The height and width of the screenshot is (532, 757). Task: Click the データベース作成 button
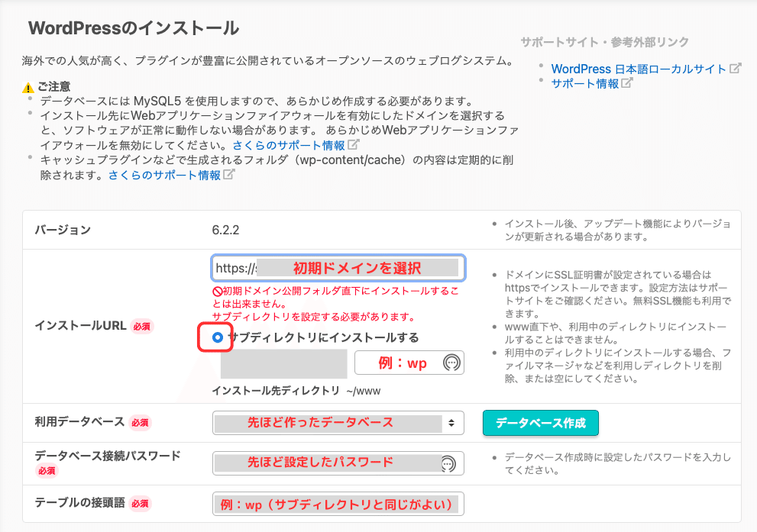(x=540, y=423)
